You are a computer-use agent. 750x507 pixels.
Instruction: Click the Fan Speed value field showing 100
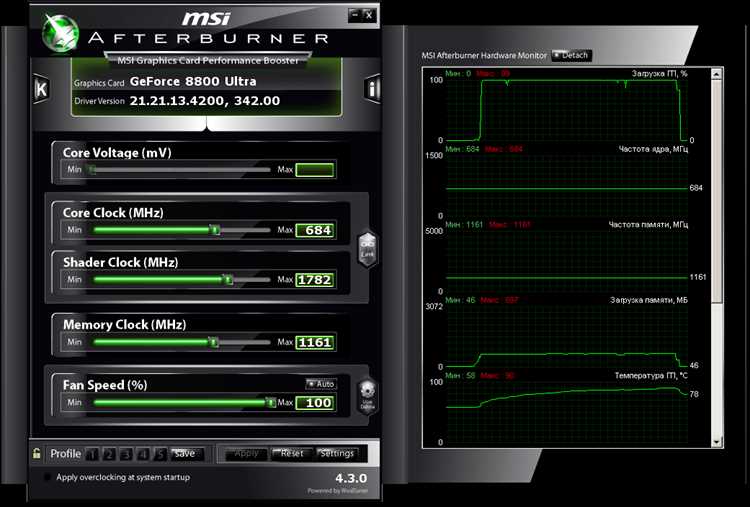[315, 403]
